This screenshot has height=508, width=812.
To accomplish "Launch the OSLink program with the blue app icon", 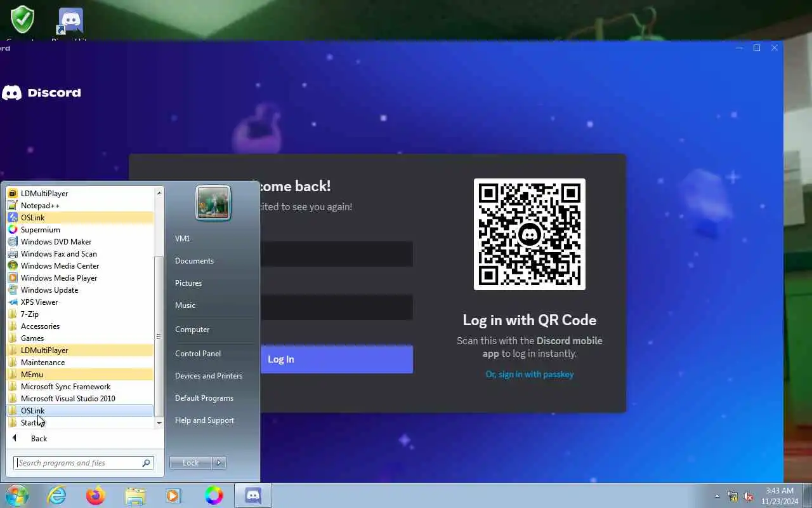I will pos(80,217).
